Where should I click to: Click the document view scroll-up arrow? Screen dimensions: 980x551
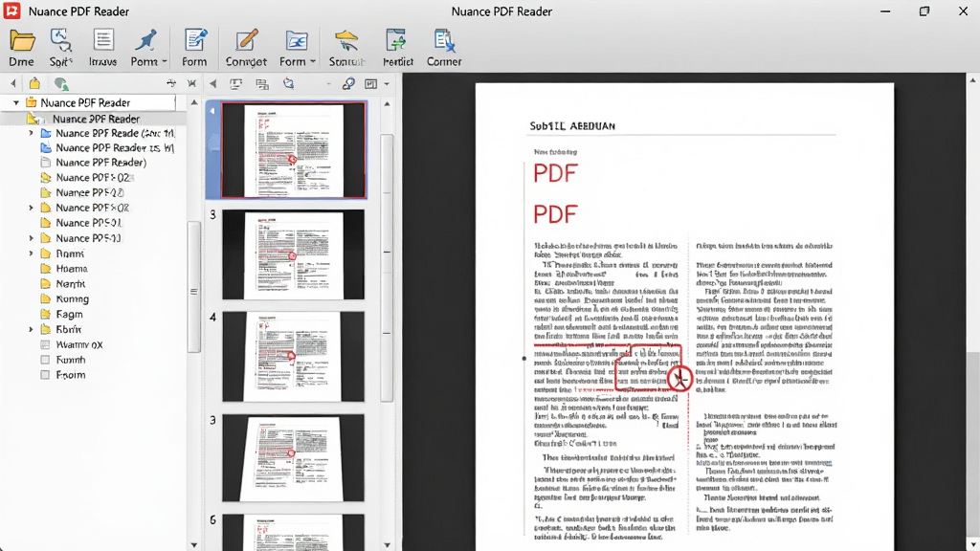click(972, 80)
